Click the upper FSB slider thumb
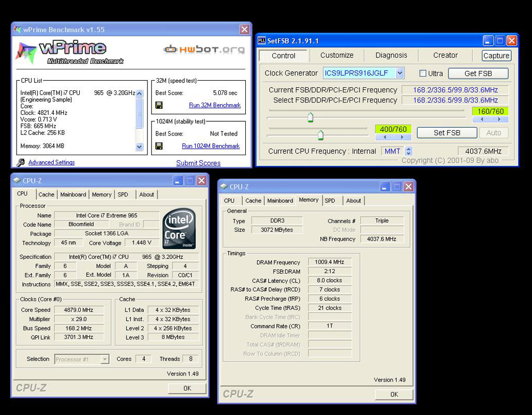This screenshot has height=415, width=532. pyautogui.click(x=310, y=117)
